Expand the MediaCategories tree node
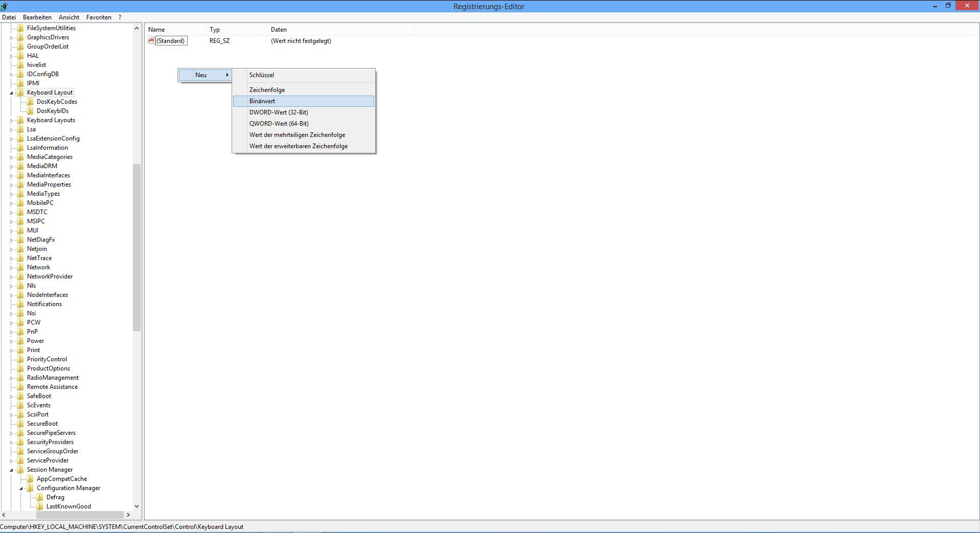This screenshot has width=980, height=533. tap(11, 157)
